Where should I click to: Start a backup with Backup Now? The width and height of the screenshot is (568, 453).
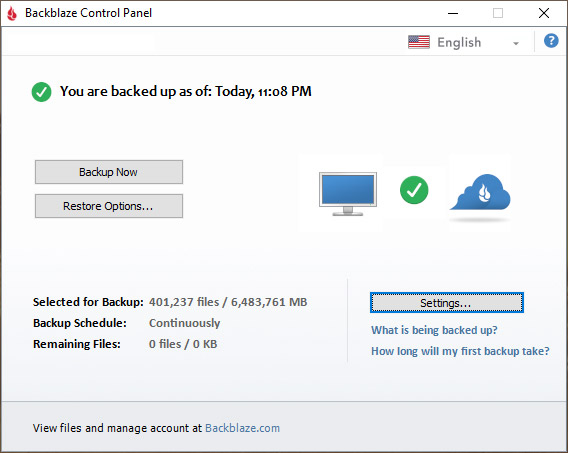point(109,172)
